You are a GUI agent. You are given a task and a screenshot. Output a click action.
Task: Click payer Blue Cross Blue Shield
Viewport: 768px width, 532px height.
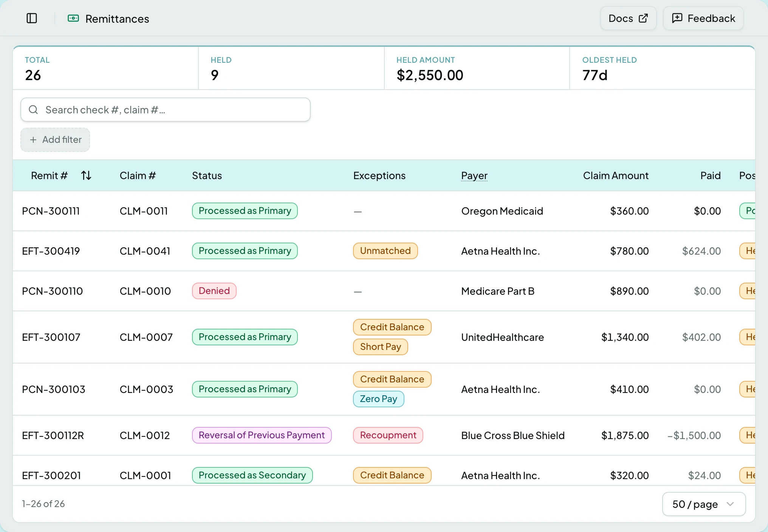[x=513, y=435]
